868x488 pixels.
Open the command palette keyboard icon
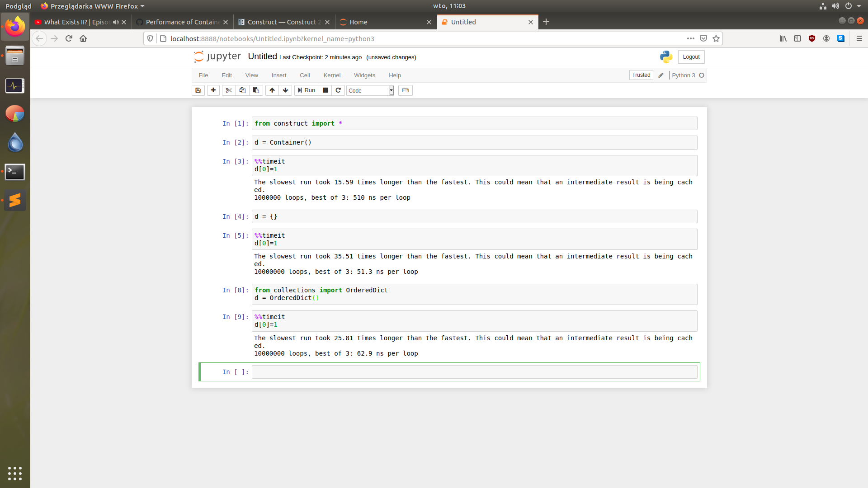[406, 90]
